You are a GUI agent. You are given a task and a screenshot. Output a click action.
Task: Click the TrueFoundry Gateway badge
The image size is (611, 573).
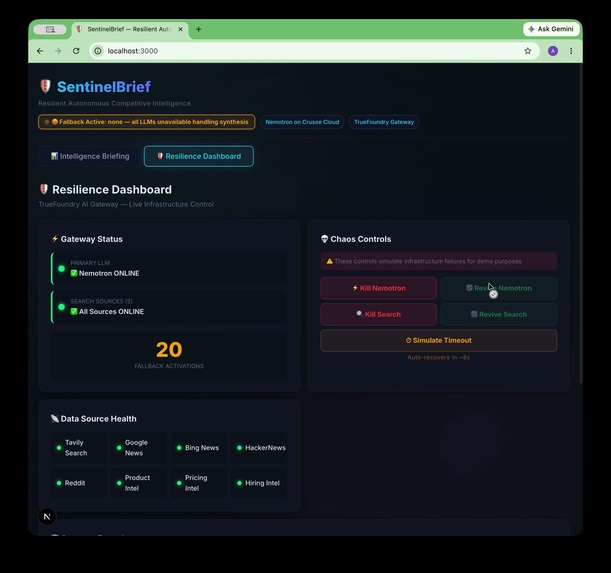click(x=384, y=122)
